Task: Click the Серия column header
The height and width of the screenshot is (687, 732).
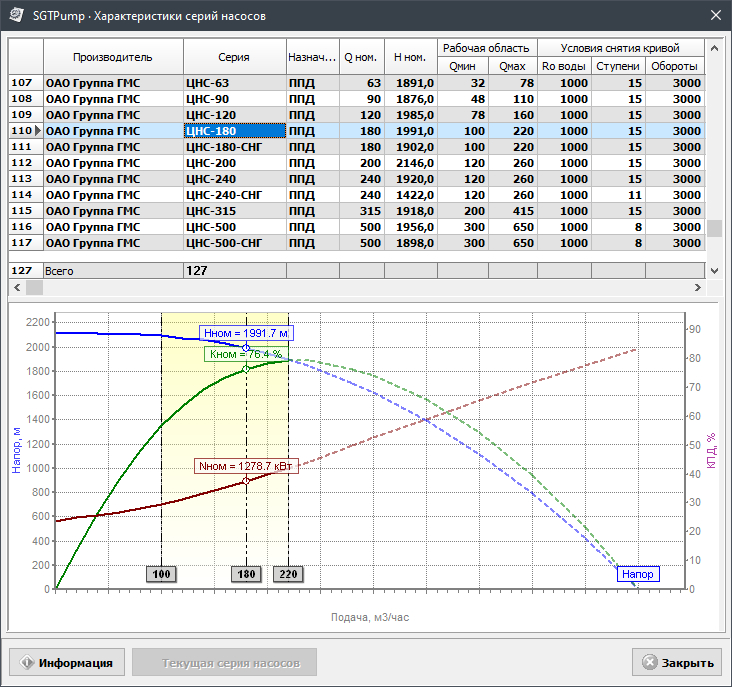Action: point(234,57)
